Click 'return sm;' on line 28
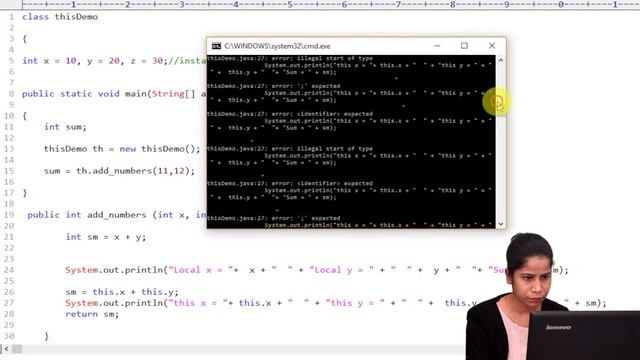This screenshot has width=640, height=360. click(x=92, y=314)
